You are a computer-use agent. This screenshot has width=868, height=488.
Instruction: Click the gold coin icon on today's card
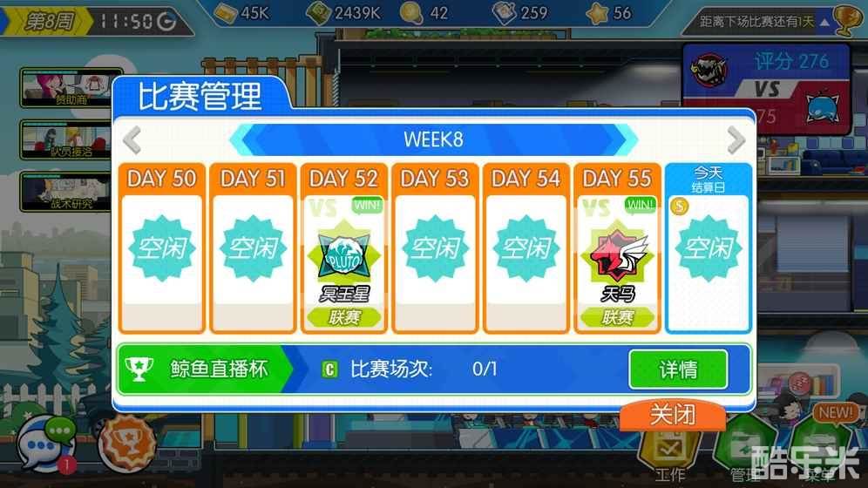tap(679, 207)
